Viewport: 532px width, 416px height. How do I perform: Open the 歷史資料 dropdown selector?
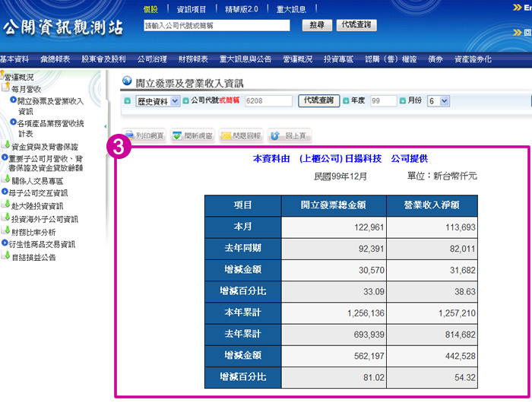coord(157,100)
